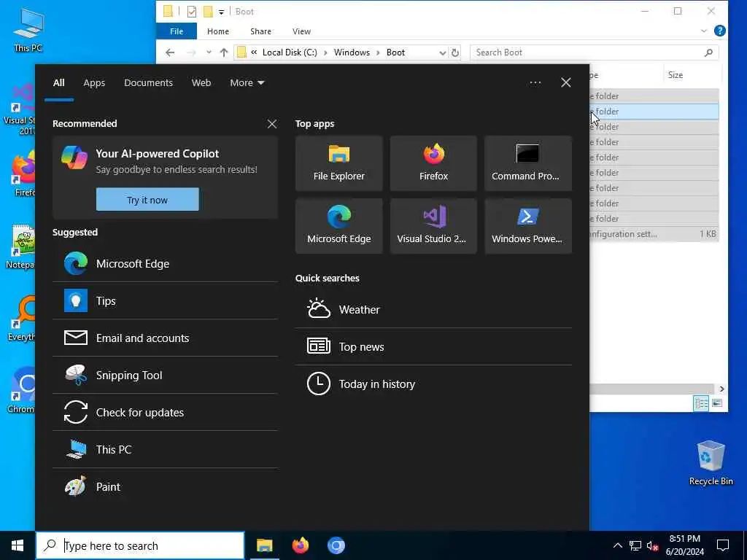Click the Type here to search box
Image resolution: width=747 pixels, height=560 pixels.
[x=140, y=545]
